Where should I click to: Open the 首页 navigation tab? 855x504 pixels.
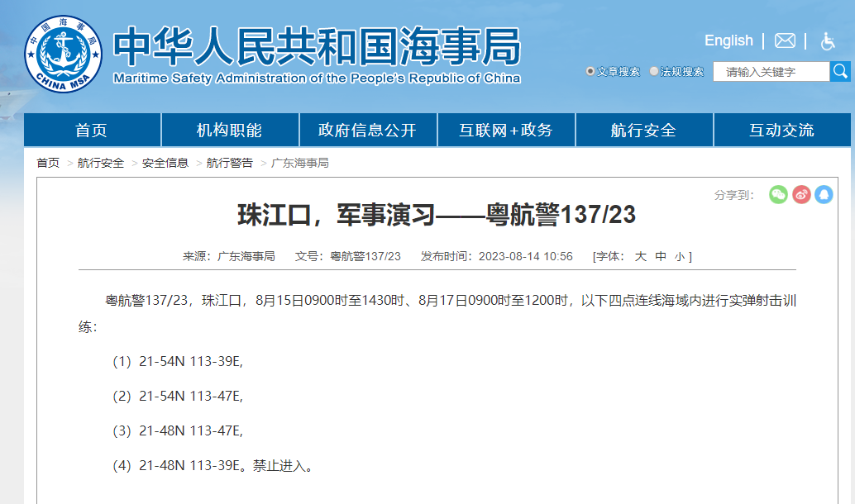click(x=92, y=130)
